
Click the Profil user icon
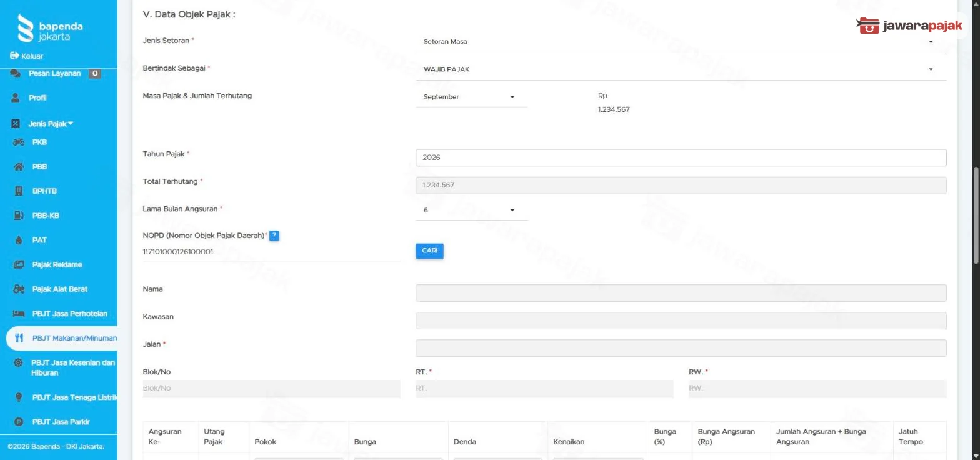point(16,98)
